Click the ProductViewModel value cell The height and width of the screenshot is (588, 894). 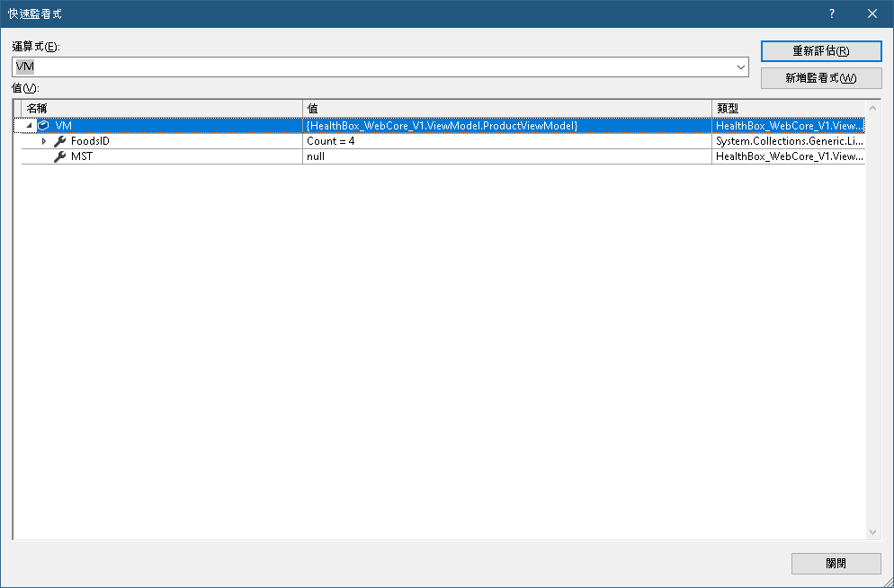point(507,125)
